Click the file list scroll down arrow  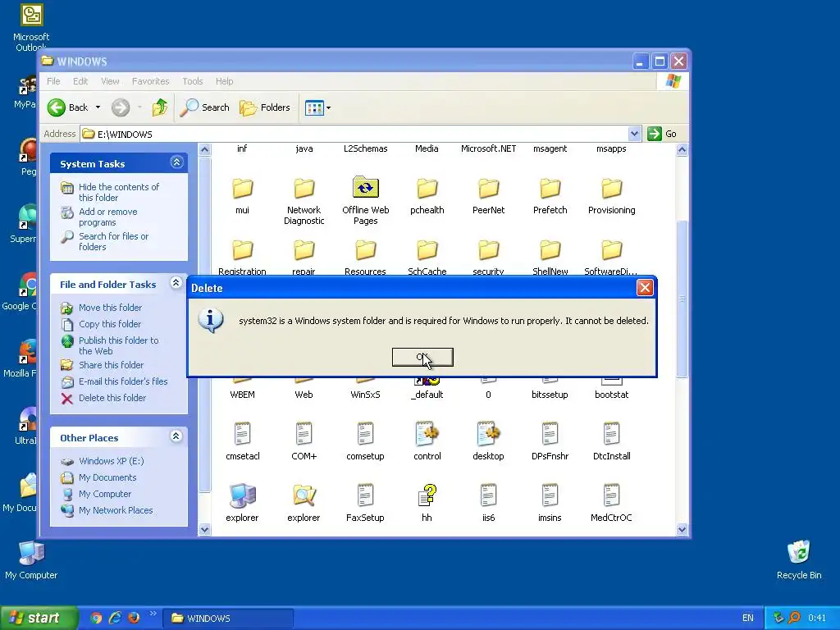(x=682, y=530)
